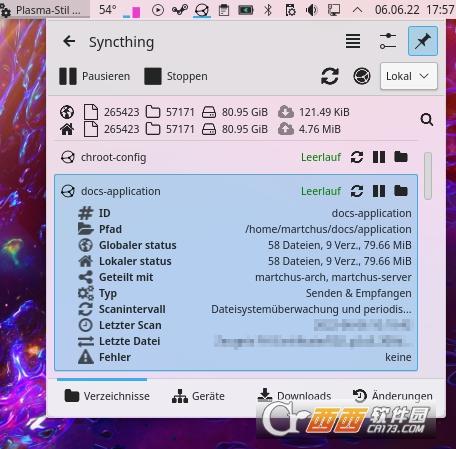Click the Plasma-Stil task in panel

[x=44, y=9]
